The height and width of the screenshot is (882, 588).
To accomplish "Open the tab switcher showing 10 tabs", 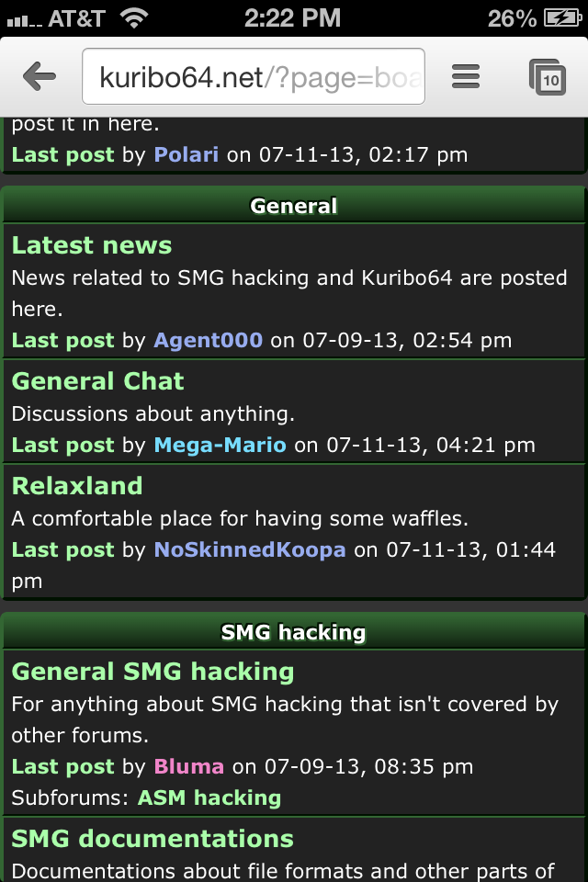I will (x=547, y=77).
